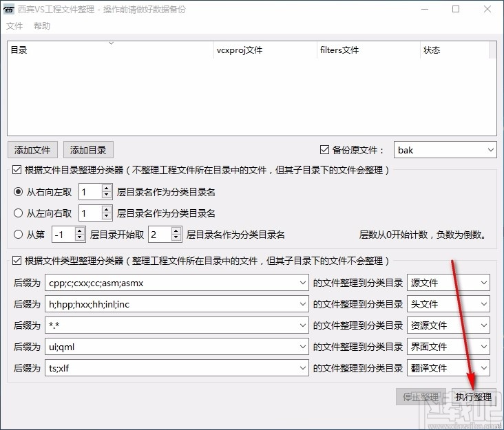Toggle 根据文件类型整理分类器 checkbox
The image size is (504, 430).
[17, 261]
